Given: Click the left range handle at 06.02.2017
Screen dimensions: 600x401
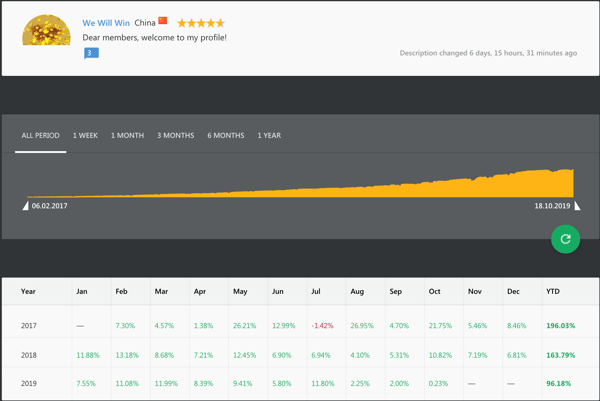Looking at the screenshot, I should coord(26,206).
